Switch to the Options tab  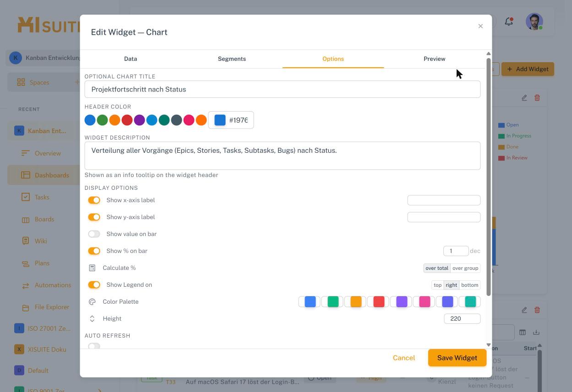333,59
